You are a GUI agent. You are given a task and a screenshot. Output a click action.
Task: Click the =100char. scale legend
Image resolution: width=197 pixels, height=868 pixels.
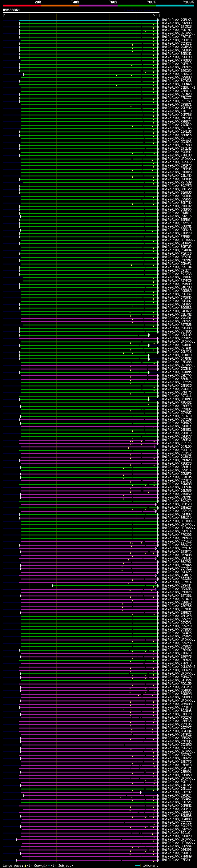click(147, 866)
